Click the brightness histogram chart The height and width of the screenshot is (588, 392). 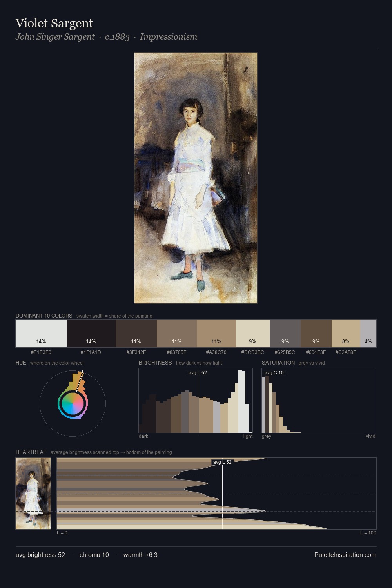(196, 401)
